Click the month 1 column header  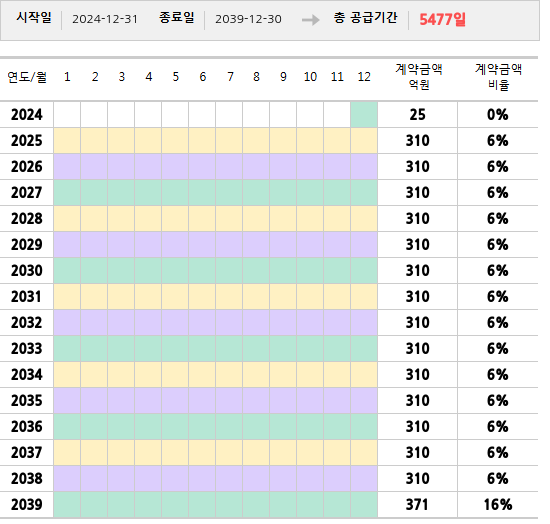click(67, 77)
